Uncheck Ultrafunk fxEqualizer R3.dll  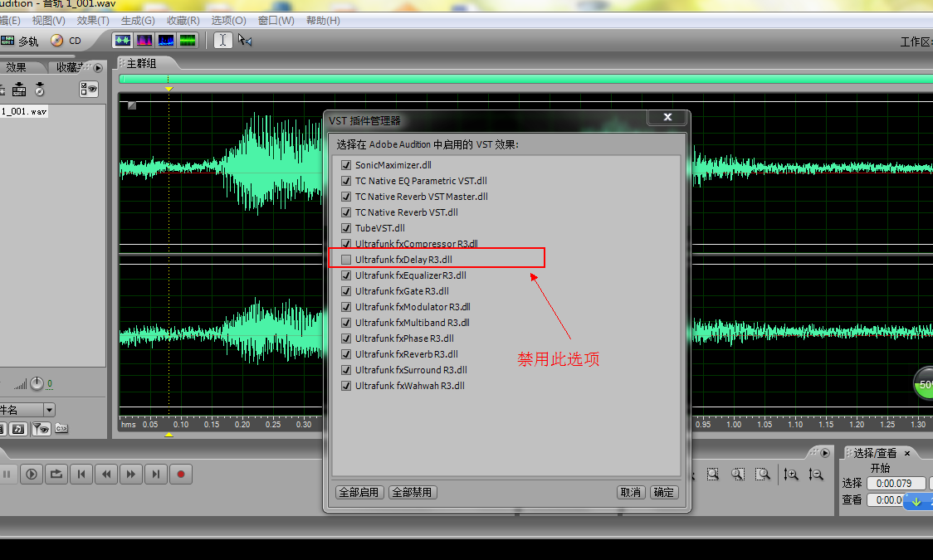coord(345,275)
